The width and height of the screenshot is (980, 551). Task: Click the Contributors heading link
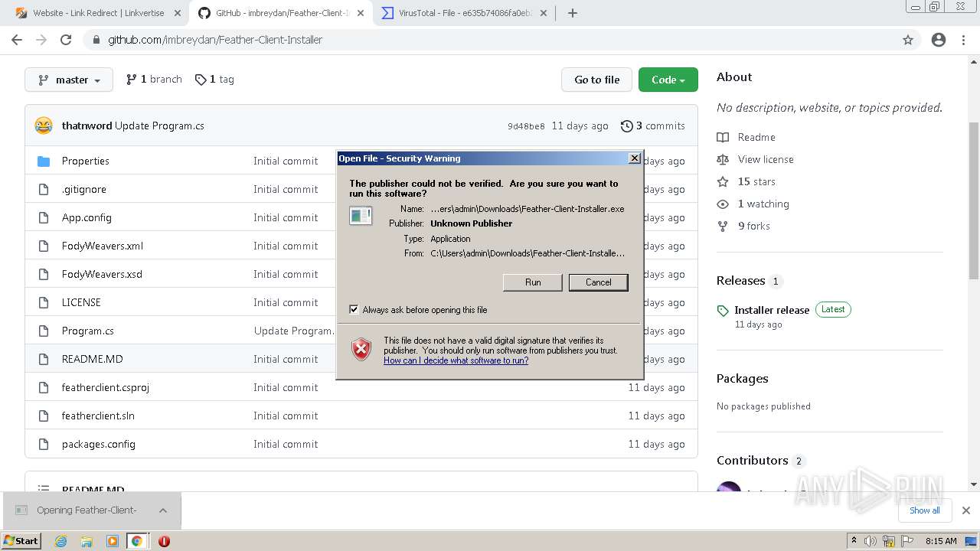coord(753,460)
